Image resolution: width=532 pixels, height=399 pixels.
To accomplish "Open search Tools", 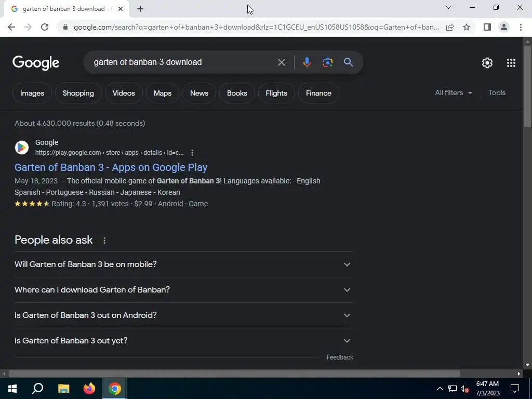I will [x=497, y=92].
